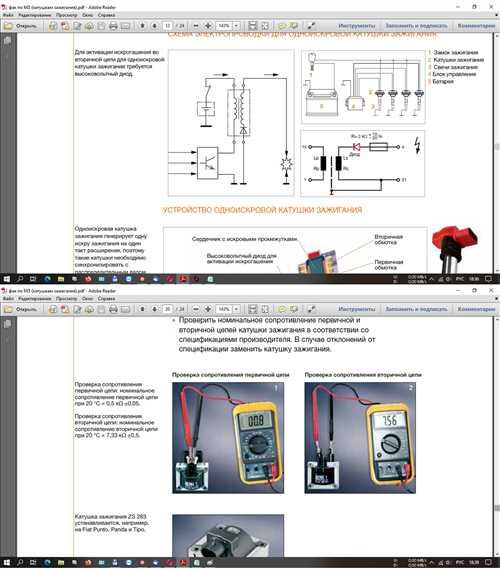Toggle the page thumbnails sidebar in the page-20 window

click(7, 324)
